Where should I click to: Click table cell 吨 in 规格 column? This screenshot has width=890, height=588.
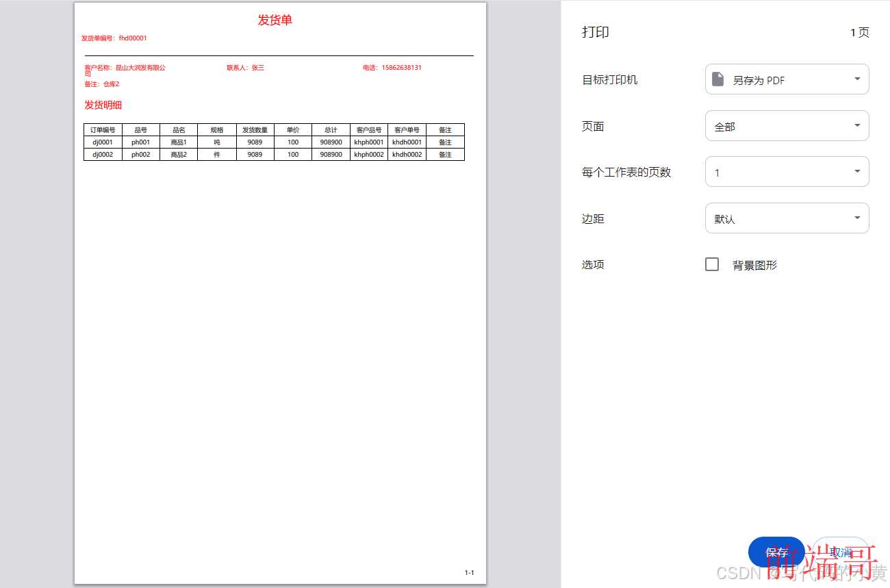217,142
